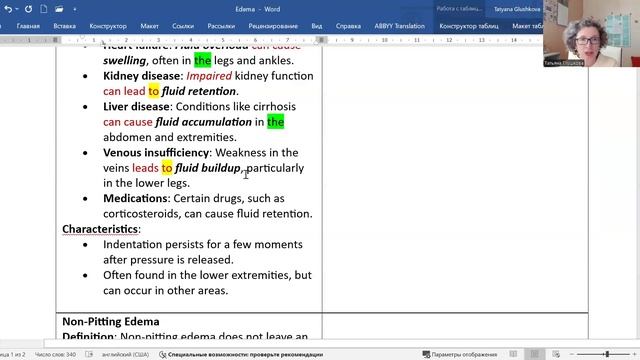The image size is (640, 360).
Task: Open the Undo history dropdown arrow
Action: pos(17,9)
